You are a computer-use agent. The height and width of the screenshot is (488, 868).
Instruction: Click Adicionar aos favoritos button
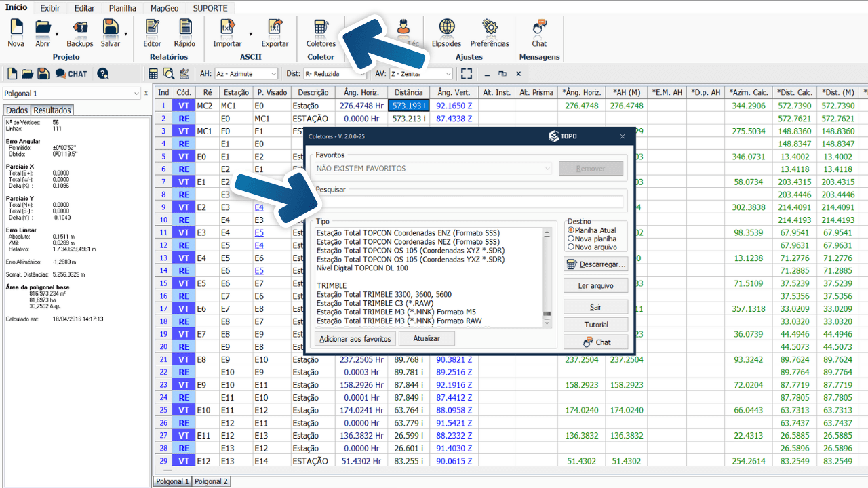pos(355,338)
